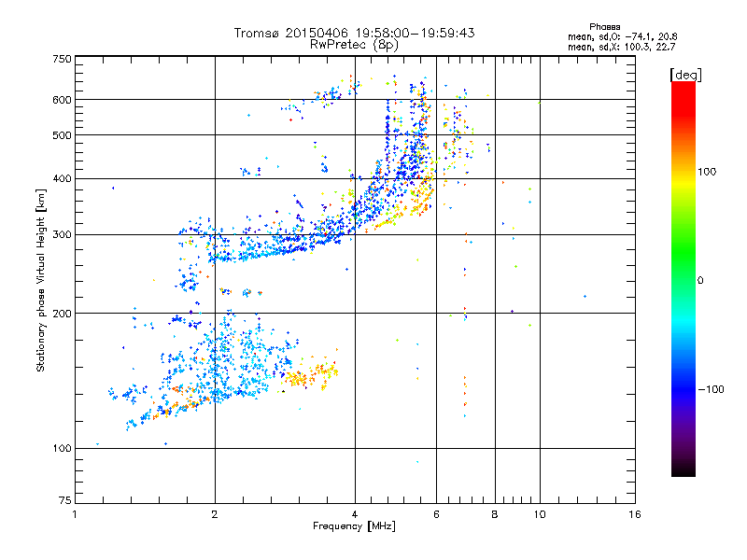
Task: Click the y-axis tick label '100'
Action: coord(62,448)
